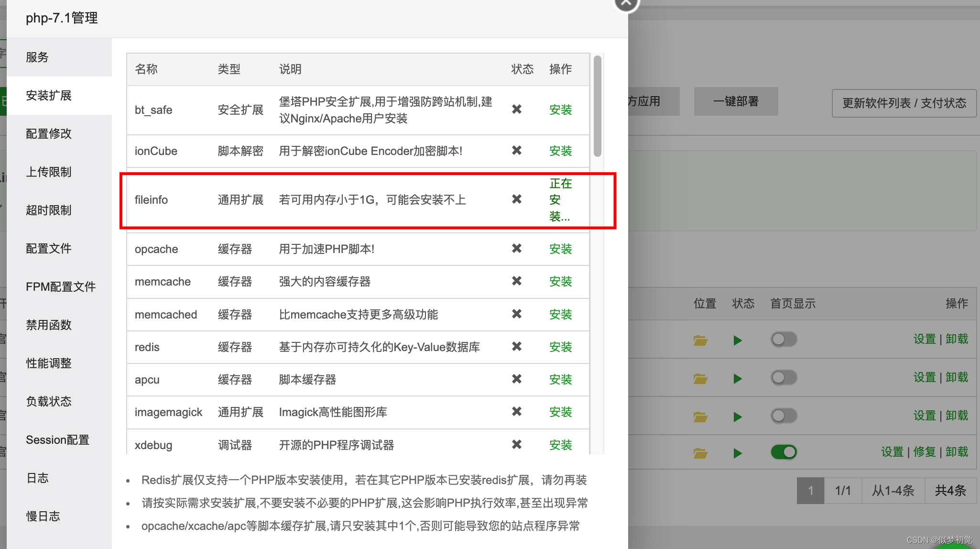Click the green play status icon, third row
This screenshot has height=549, width=980.
coord(738,417)
